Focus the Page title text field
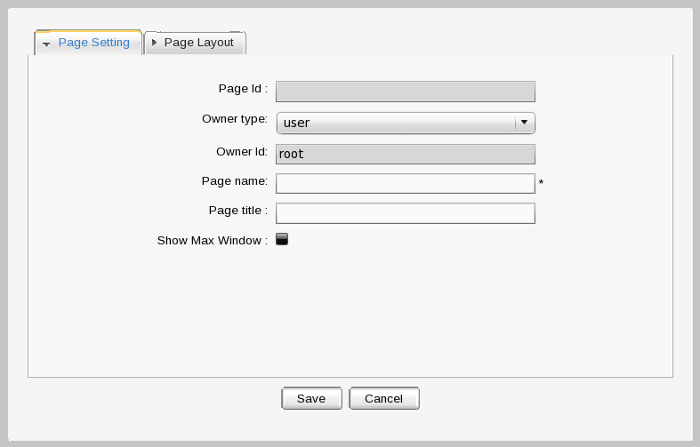The image size is (700, 447). click(405, 213)
